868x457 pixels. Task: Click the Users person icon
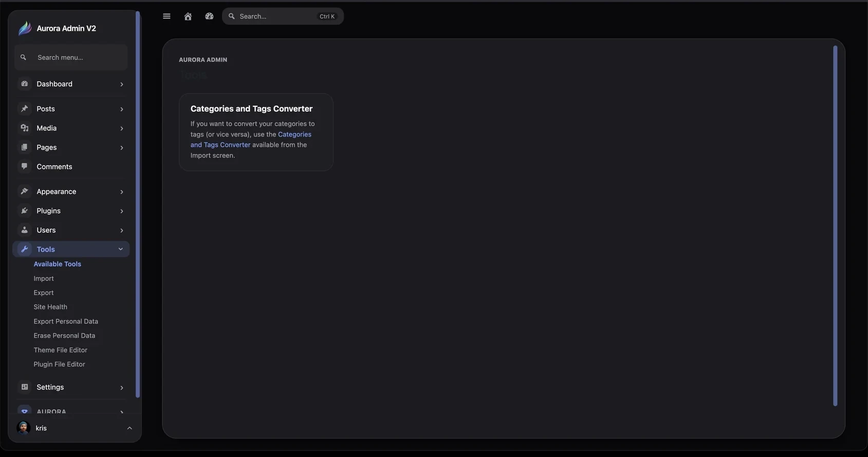[24, 230]
